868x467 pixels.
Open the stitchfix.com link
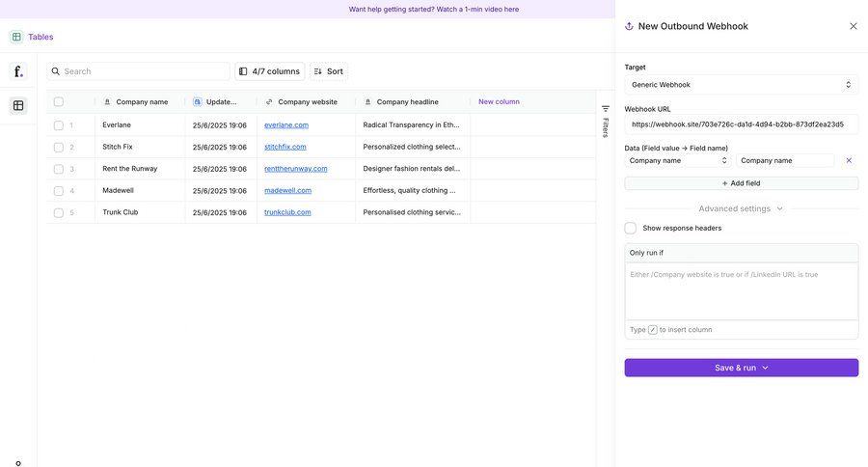(285, 147)
